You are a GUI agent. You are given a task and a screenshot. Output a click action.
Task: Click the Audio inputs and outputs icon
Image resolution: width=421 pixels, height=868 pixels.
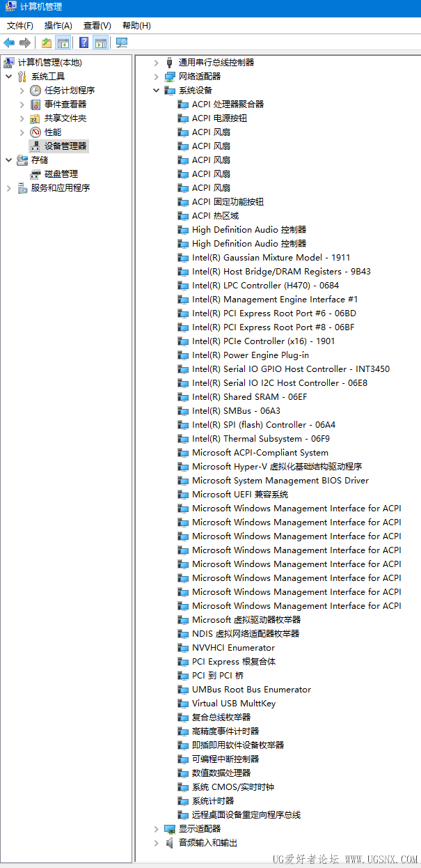[170, 843]
